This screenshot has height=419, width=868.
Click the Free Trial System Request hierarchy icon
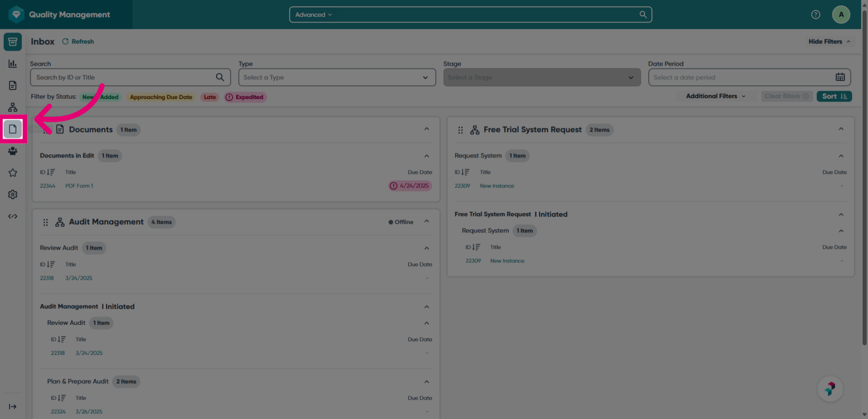tap(475, 130)
